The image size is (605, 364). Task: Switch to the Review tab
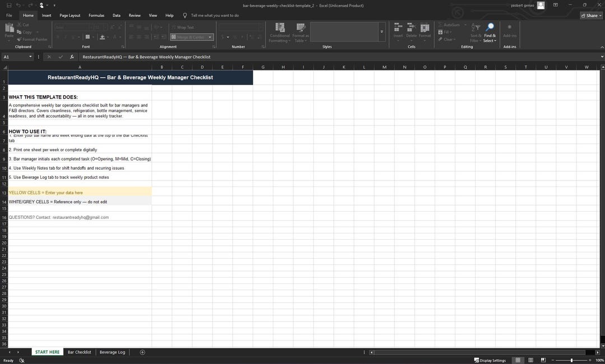pyautogui.click(x=134, y=16)
